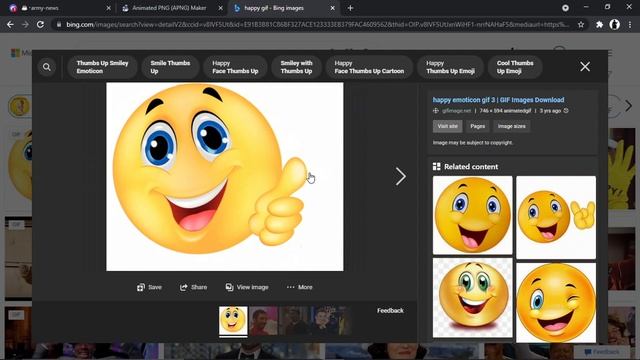Click the gifimage.net source link
640x360 pixels.
pyautogui.click(x=456, y=111)
